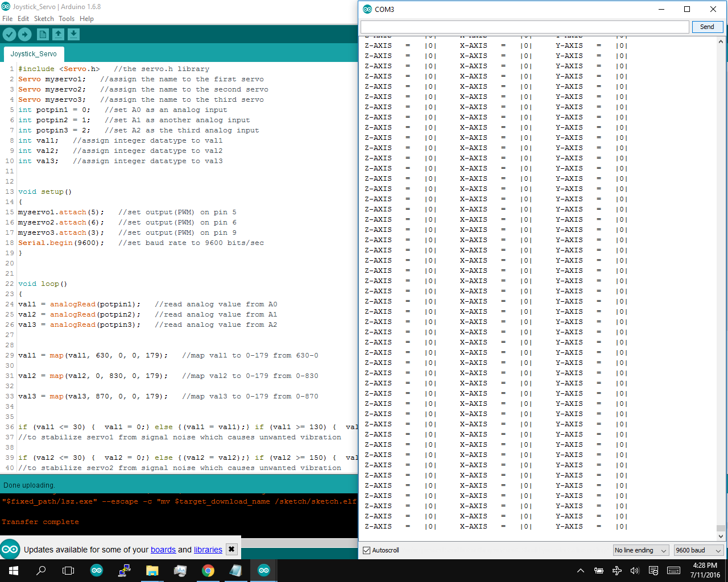Click the Save sketch down-arrow icon
Screen dimensions: 728x582
73,35
